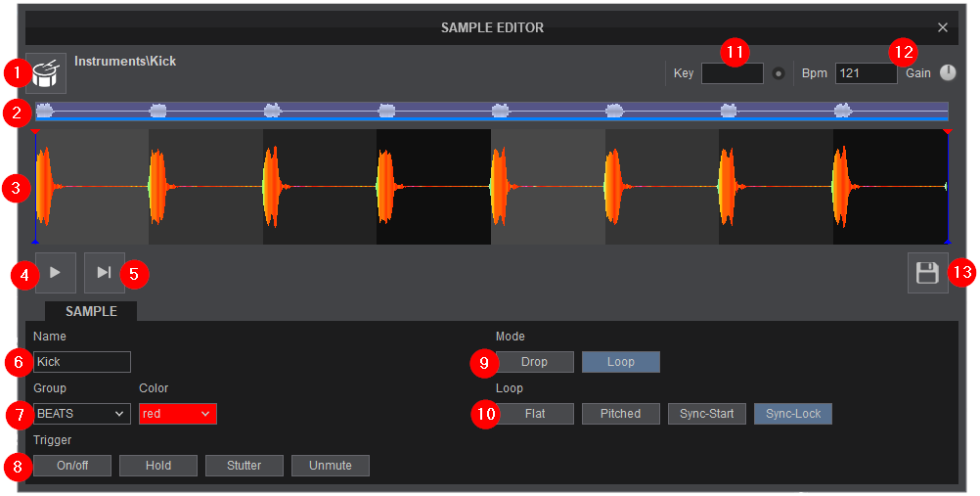Screen dimensions: 980x496
Task: Select Pitched loop type
Action: click(x=620, y=414)
